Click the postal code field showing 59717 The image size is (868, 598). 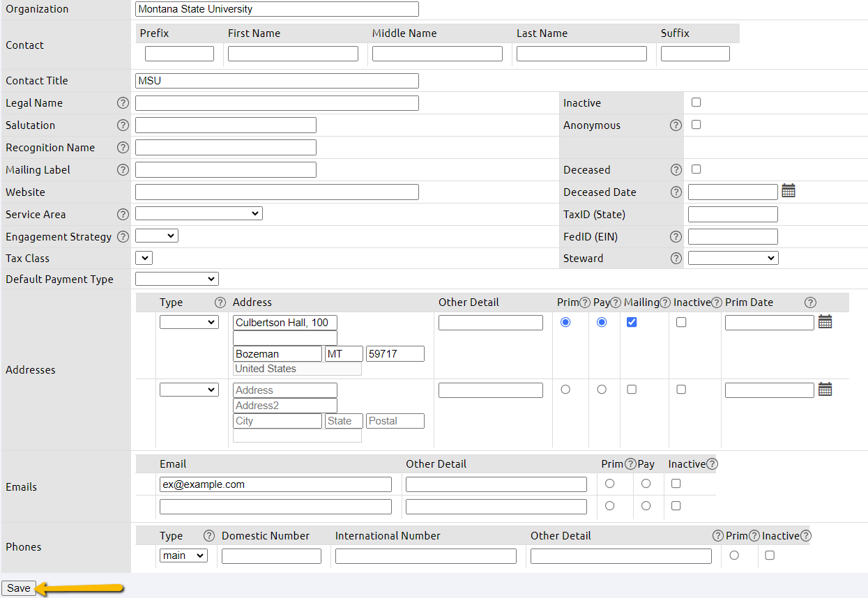395,354
